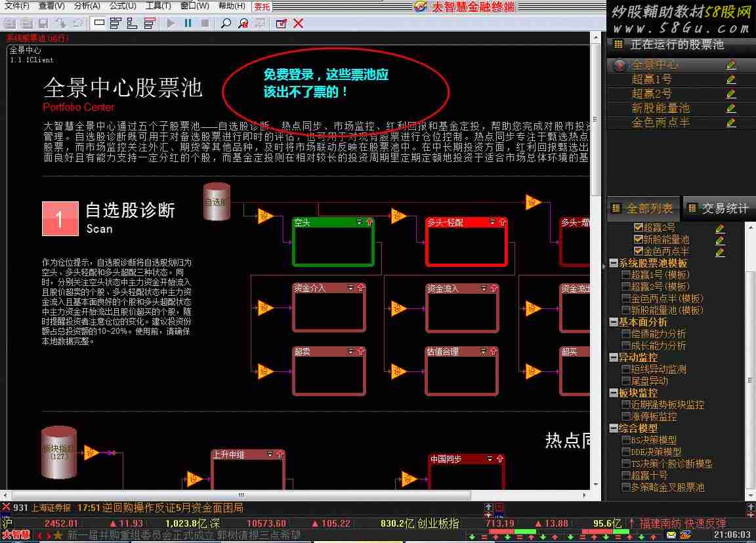This screenshot has width=756, height=543.
Task: Click the horizontal scrollbar thumb in main view
Action: (241, 495)
